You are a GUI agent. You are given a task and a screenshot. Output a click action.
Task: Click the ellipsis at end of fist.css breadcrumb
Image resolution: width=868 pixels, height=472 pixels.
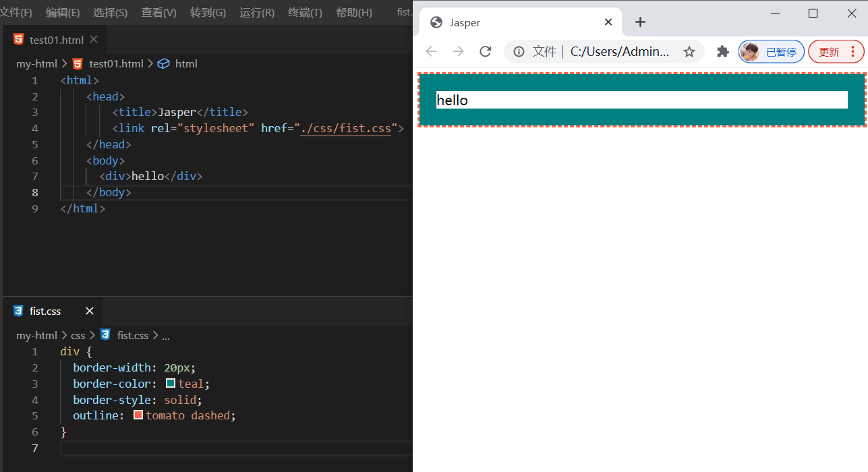point(166,335)
